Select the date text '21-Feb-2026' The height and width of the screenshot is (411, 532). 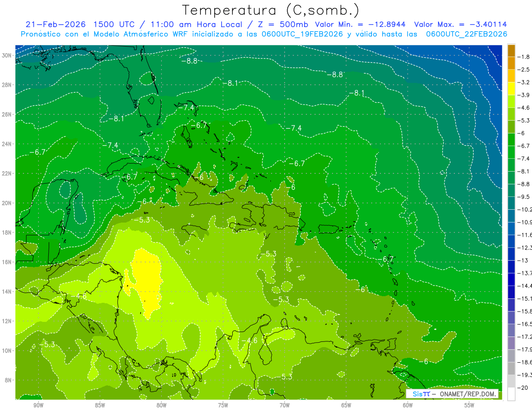[56, 24]
